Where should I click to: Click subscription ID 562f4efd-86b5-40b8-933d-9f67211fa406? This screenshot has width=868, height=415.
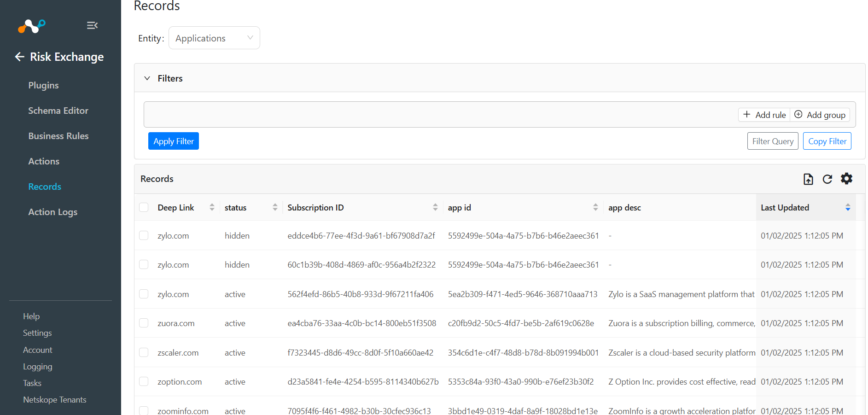(361, 294)
